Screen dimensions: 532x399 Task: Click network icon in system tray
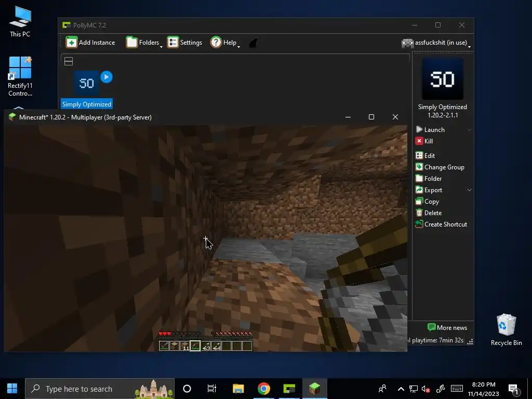point(413,389)
